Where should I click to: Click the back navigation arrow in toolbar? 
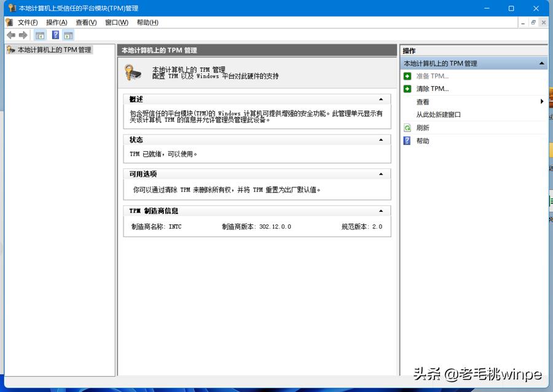pyautogui.click(x=10, y=35)
